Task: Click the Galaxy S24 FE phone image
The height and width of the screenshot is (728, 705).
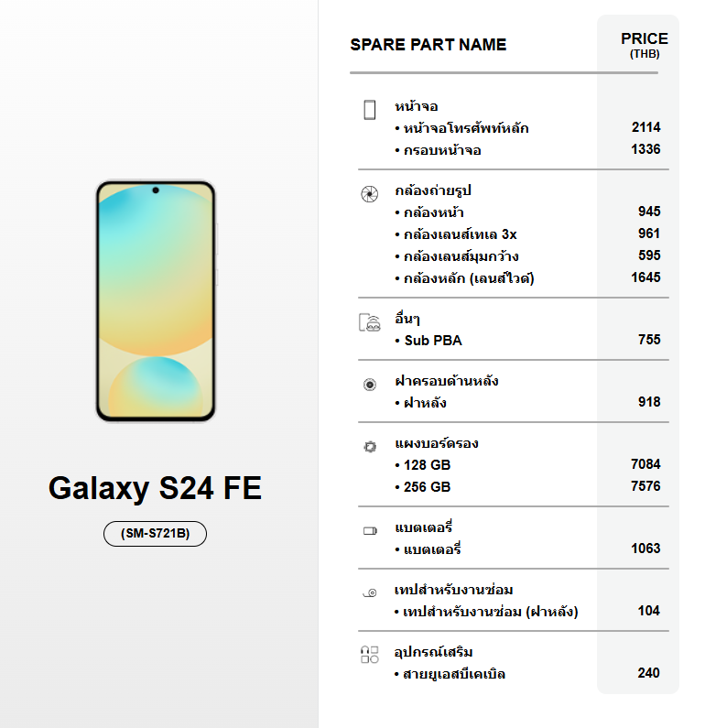Action: (x=156, y=301)
